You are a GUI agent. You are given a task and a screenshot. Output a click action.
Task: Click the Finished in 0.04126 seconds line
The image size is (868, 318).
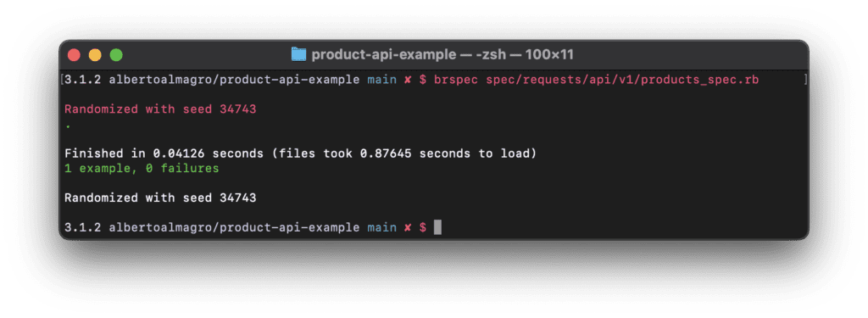301,153
